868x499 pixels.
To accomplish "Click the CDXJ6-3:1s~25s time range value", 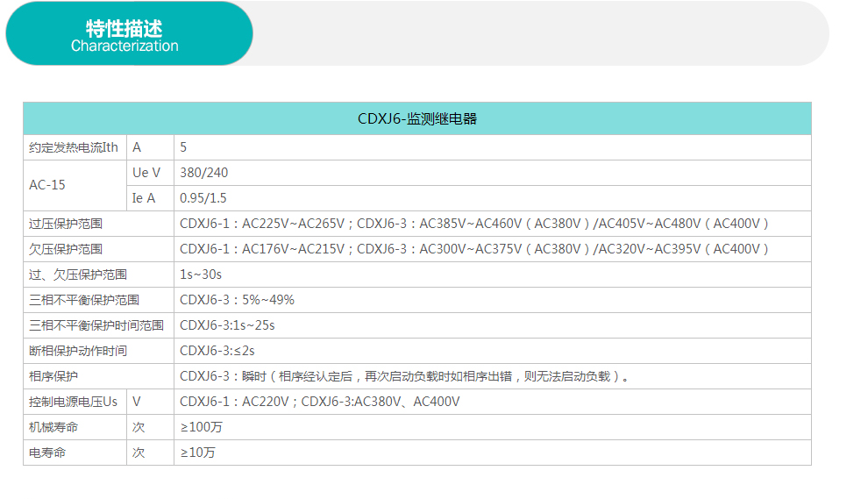I will click(227, 325).
